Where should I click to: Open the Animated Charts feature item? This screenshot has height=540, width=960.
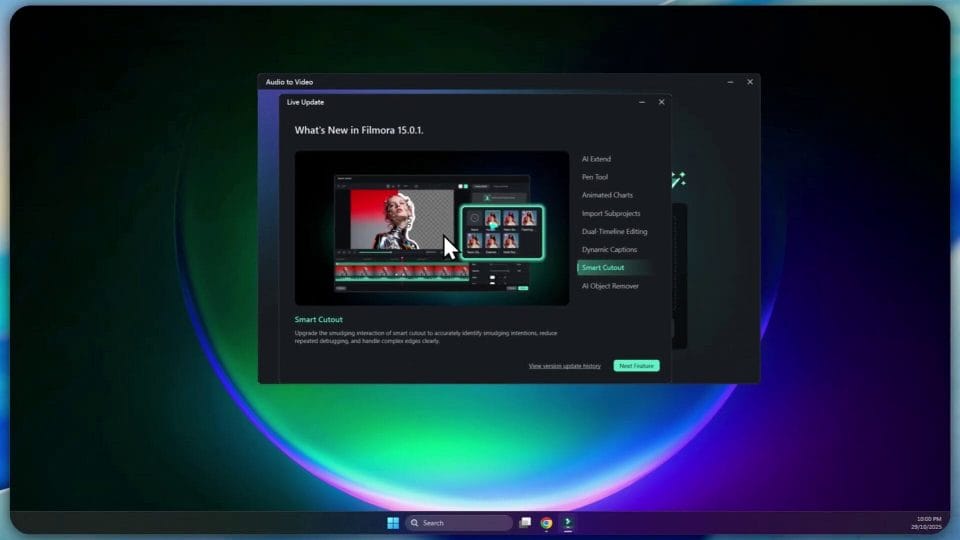[607, 195]
